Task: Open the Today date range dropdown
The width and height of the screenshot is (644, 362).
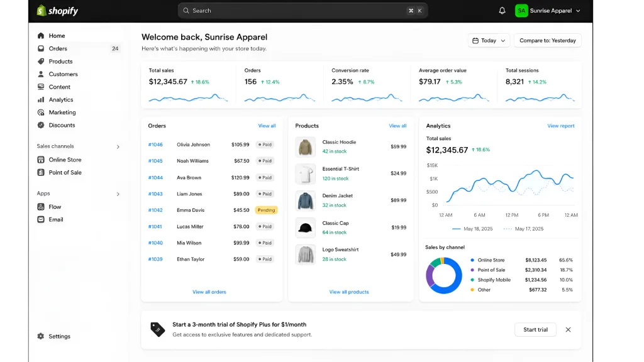Action: (x=489, y=41)
